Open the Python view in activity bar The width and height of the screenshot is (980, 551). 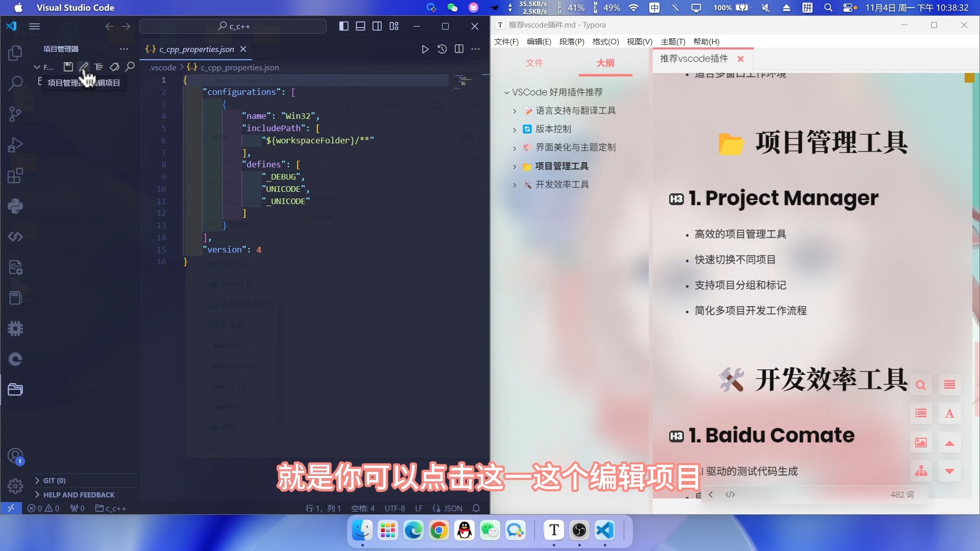pos(15,206)
